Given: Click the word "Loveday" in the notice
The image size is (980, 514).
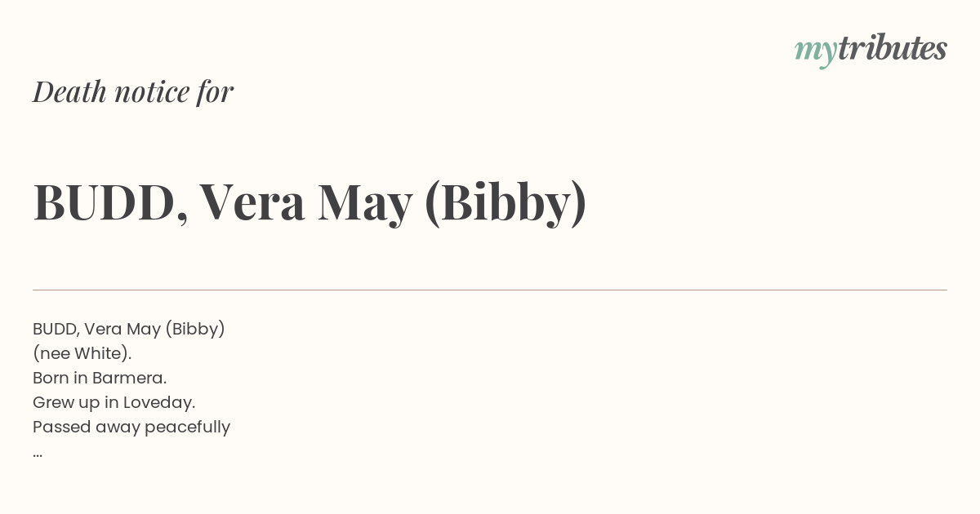Looking at the screenshot, I should coord(157,403).
